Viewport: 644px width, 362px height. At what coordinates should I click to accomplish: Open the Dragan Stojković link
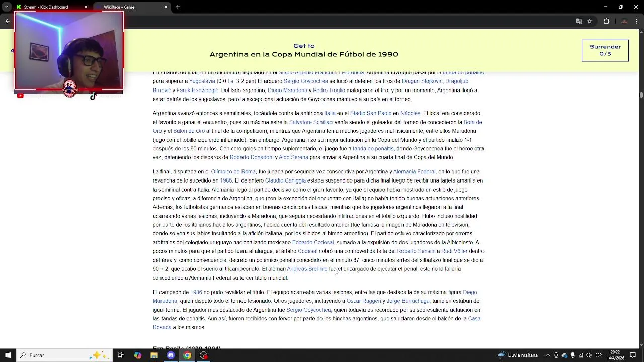point(422,81)
